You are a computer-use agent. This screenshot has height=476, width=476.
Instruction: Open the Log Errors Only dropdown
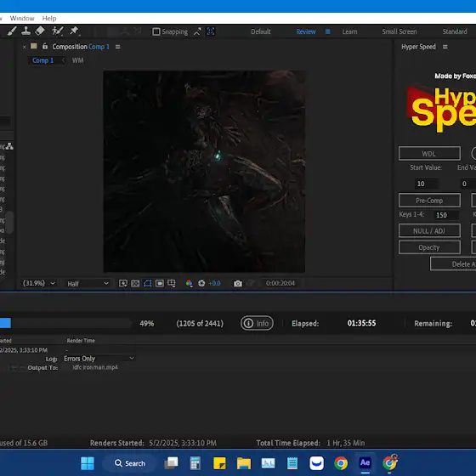[99, 359]
